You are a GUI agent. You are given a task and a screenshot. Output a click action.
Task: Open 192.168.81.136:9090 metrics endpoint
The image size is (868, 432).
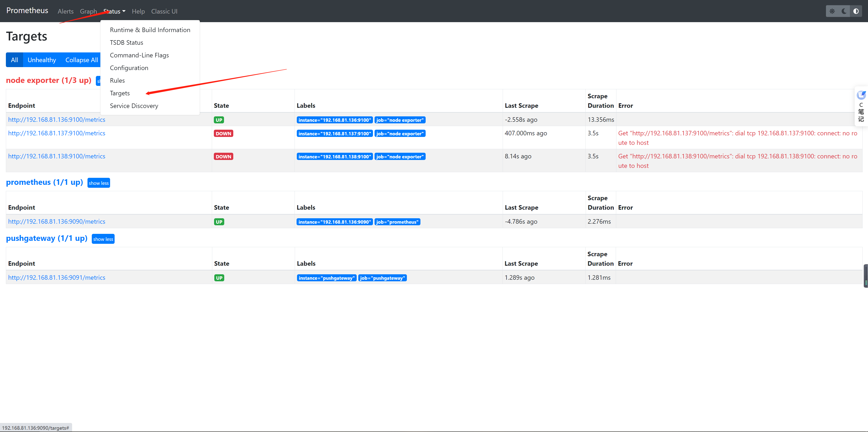[57, 222]
